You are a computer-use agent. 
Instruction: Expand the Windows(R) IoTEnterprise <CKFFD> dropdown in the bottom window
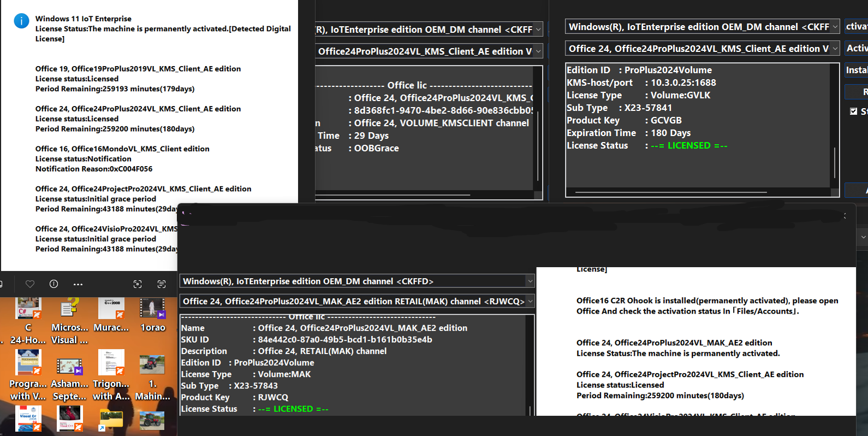[x=530, y=281]
